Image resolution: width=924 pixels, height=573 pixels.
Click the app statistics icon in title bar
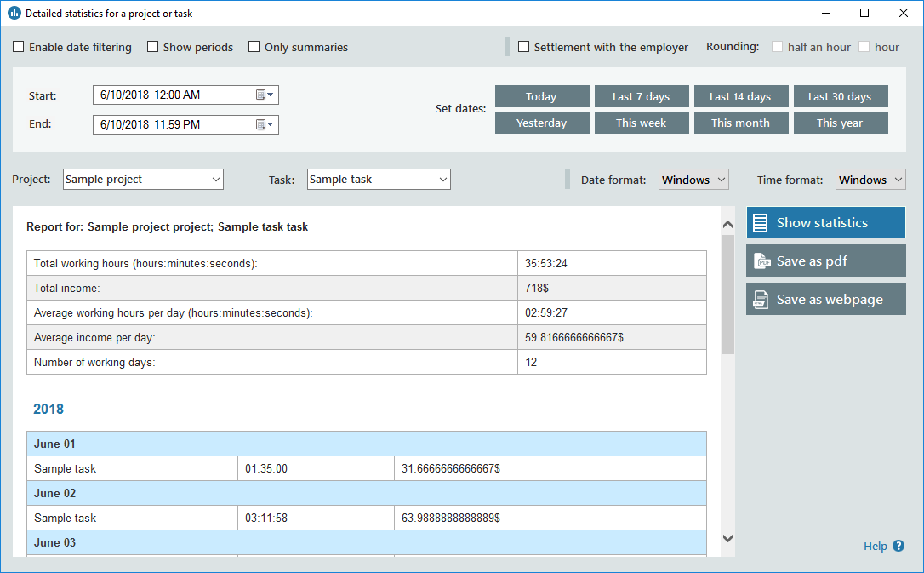click(14, 14)
